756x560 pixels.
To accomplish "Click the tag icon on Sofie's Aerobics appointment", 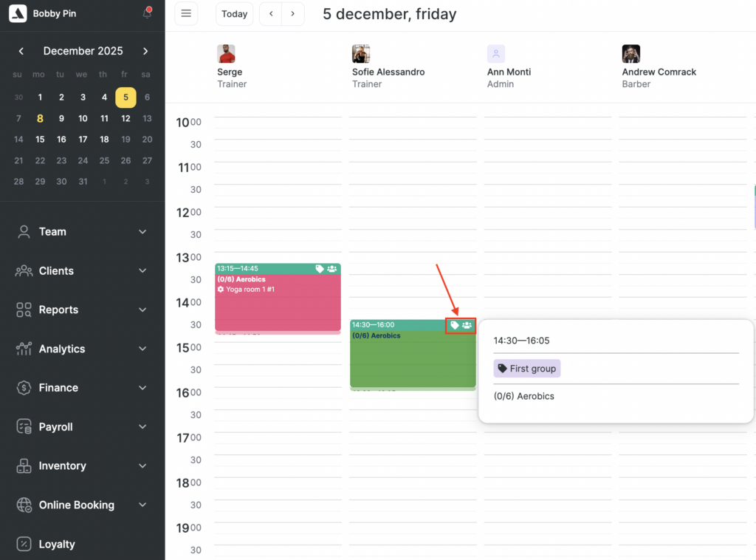I will (455, 325).
